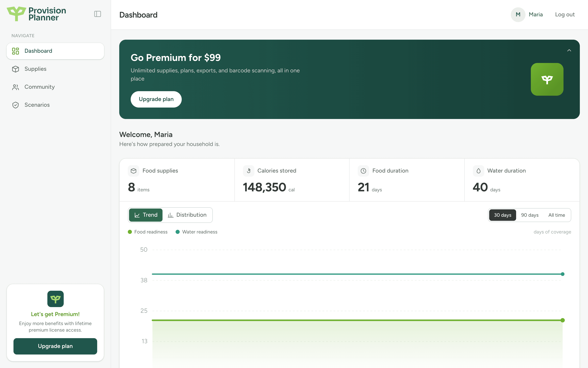Collapse the sidebar with the panel icon
Image resolution: width=588 pixels, height=368 pixels.
point(97,14)
